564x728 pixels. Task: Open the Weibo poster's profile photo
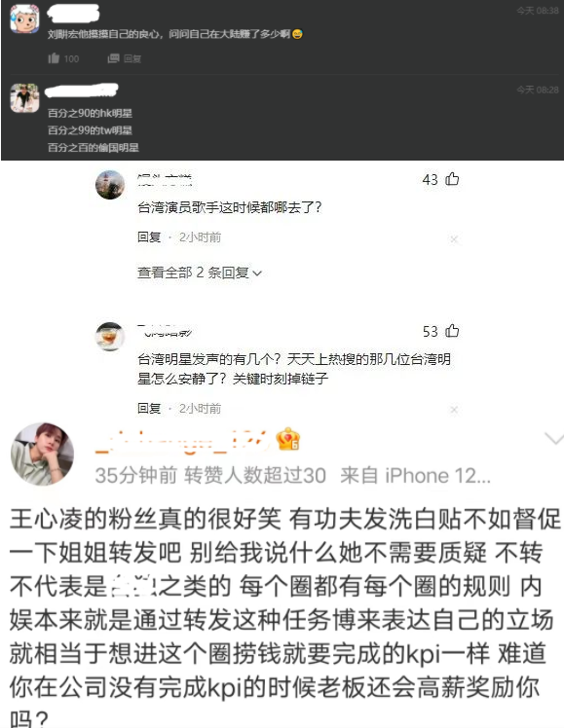point(42,454)
